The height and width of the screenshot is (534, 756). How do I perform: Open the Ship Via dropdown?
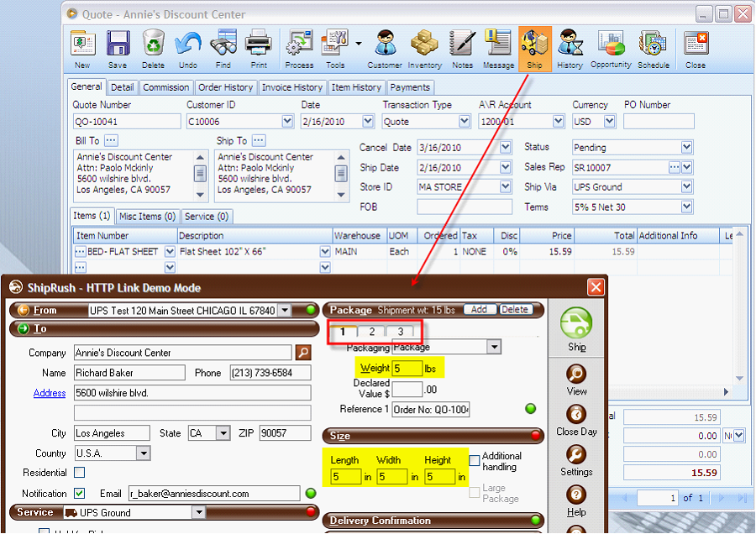click(x=686, y=187)
